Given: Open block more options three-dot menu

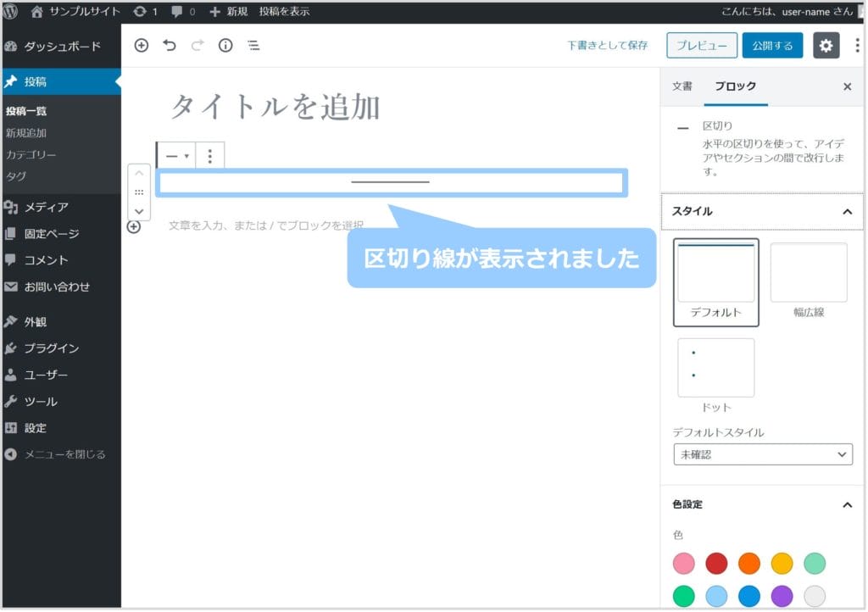Looking at the screenshot, I should [210, 156].
